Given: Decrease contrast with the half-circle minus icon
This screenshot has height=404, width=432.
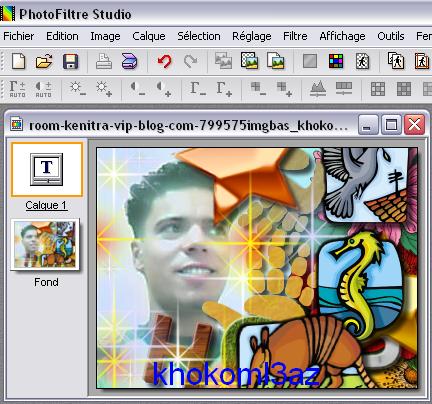Looking at the screenshot, I should point(138,89).
